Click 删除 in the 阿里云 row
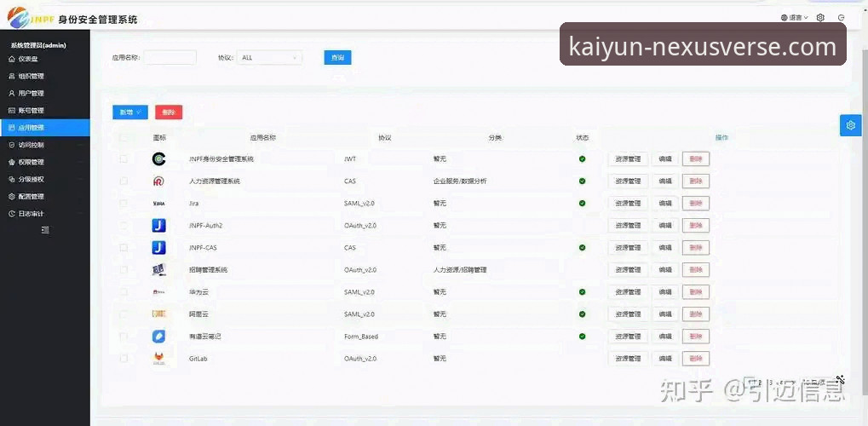This screenshot has height=426, width=868. [x=696, y=314]
